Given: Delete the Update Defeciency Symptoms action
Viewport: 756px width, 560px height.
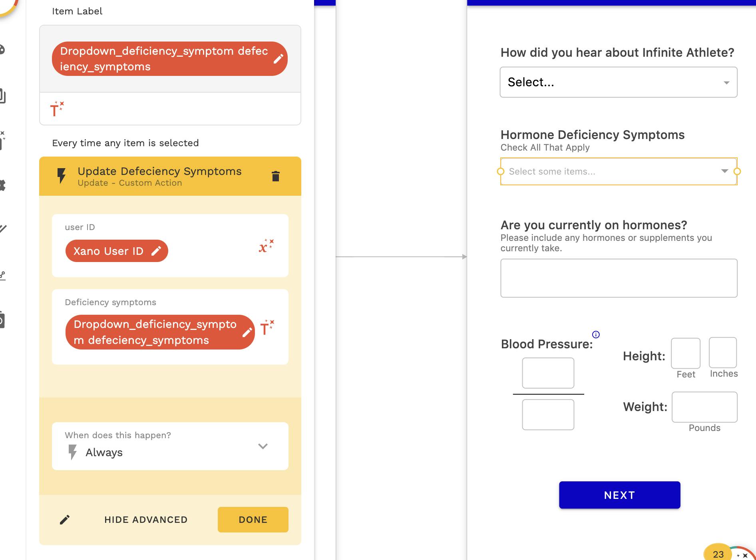Looking at the screenshot, I should point(275,176).
